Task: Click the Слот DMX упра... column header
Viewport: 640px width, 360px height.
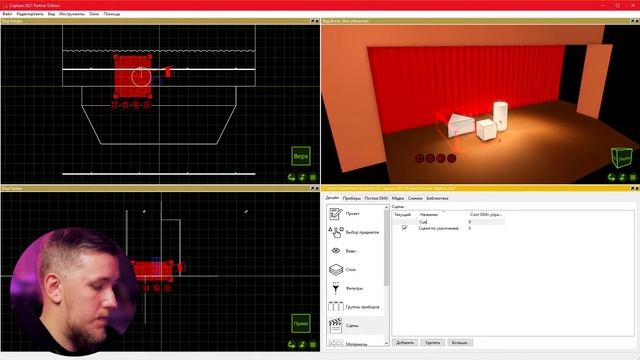Action: [486, 214]
